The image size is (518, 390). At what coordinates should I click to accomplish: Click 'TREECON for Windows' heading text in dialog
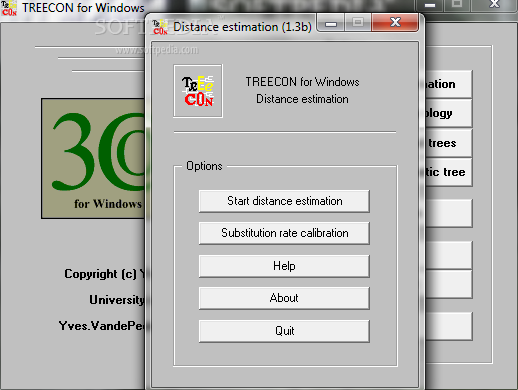click(x=302, y=82)
